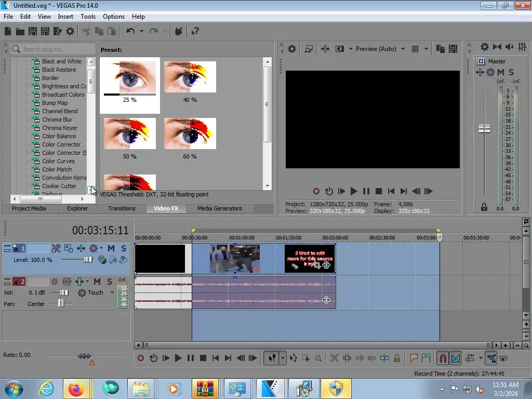Open the Options menu

click(x=114, y=17)
